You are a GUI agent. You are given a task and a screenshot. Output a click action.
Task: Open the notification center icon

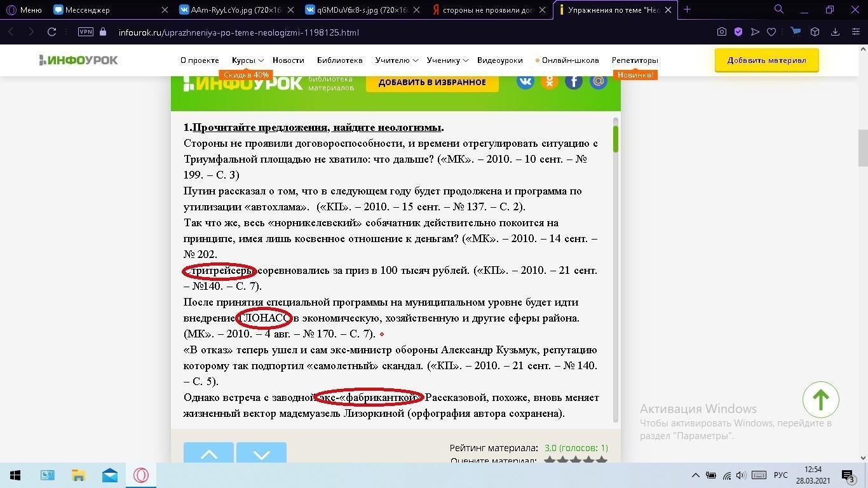[x=847, y=475]
